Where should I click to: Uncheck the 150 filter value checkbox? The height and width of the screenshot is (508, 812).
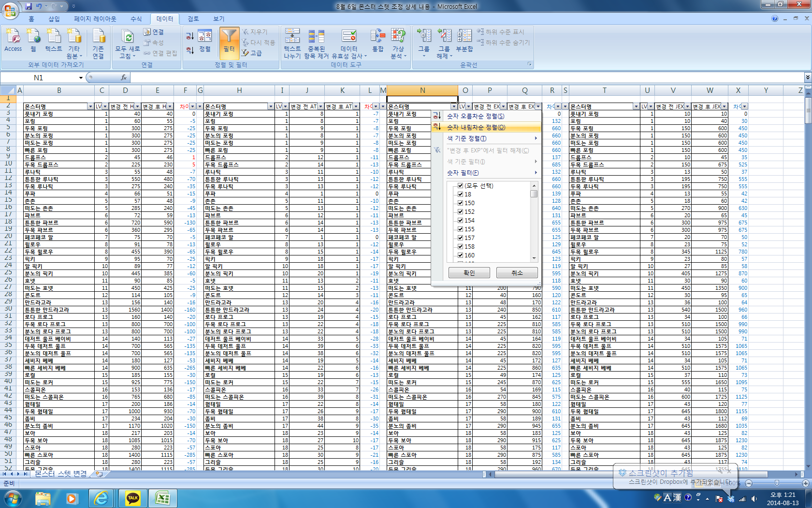(461, 203)
